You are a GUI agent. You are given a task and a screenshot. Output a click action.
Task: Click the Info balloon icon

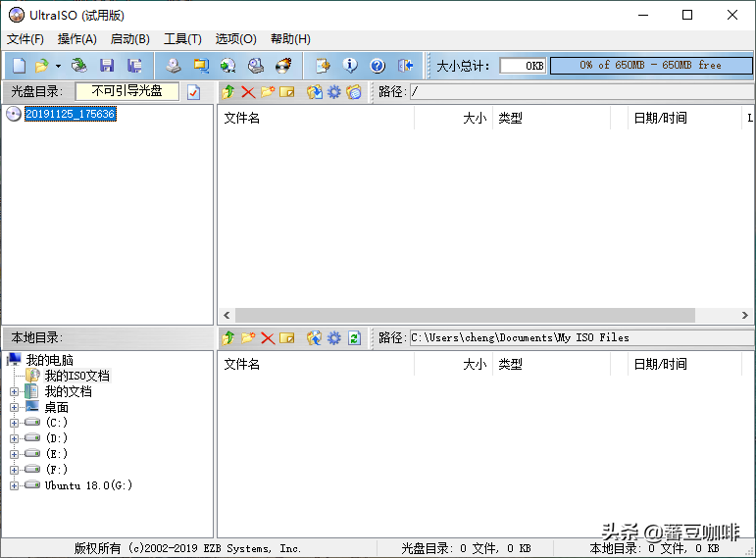[x=350, y=65]
